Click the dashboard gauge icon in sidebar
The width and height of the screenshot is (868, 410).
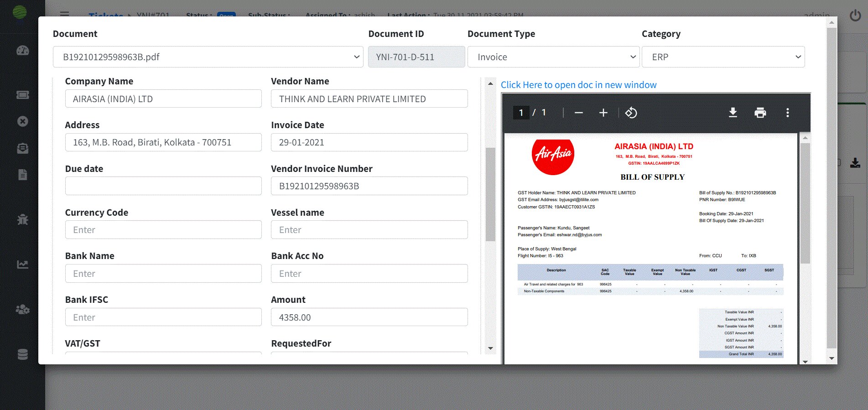22,51
